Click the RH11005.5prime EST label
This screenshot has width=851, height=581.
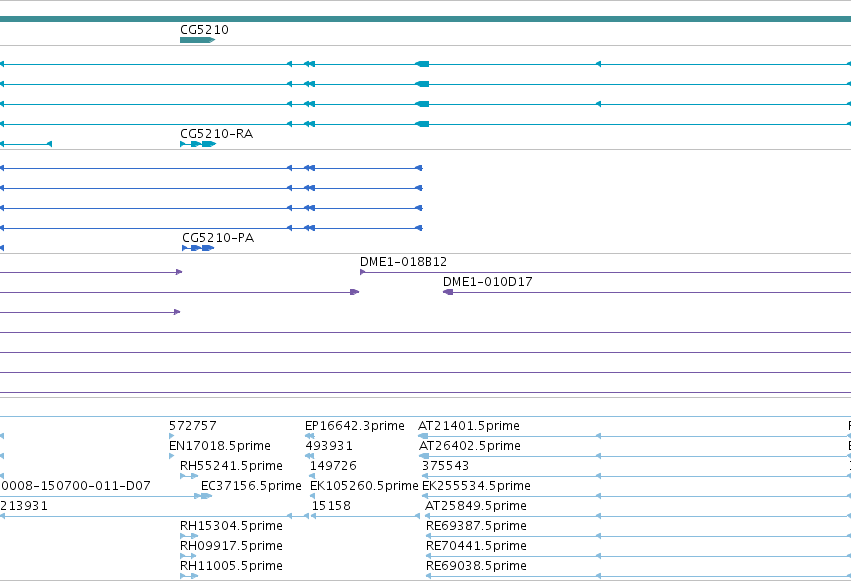pyautogui.click(x=231, y=566)
